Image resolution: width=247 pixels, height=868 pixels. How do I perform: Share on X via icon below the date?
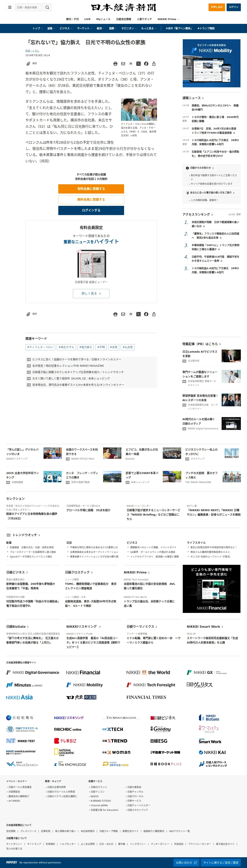click(x=139, y=64)
